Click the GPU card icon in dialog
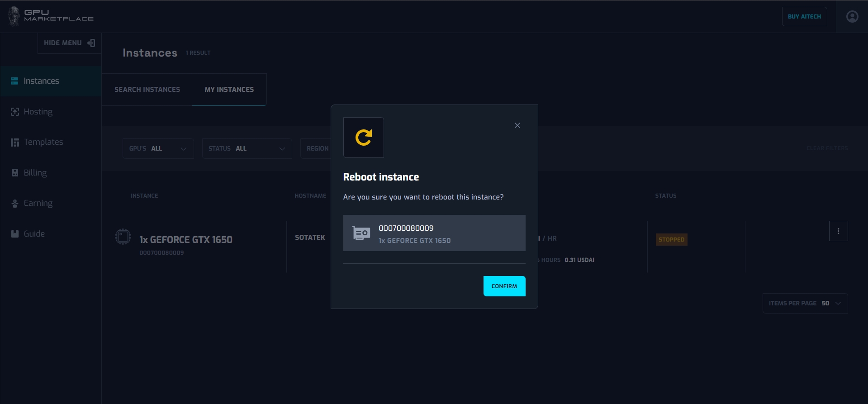This screenshot has width=868, height=404. pyautogui.click(x=361, y=233)
